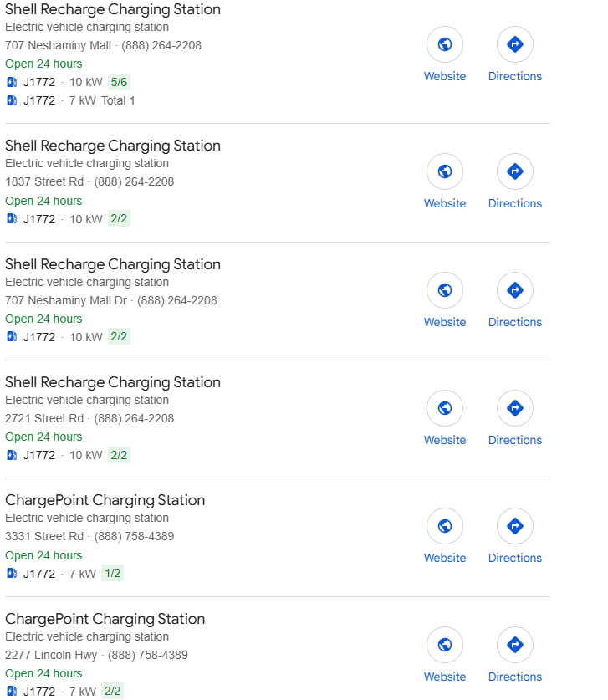Click Directions icon for 2721 Street Rd station

pos(514,408)
